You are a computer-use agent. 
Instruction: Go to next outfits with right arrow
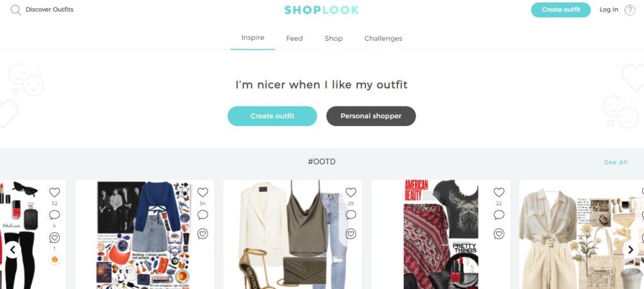point(630,249)
